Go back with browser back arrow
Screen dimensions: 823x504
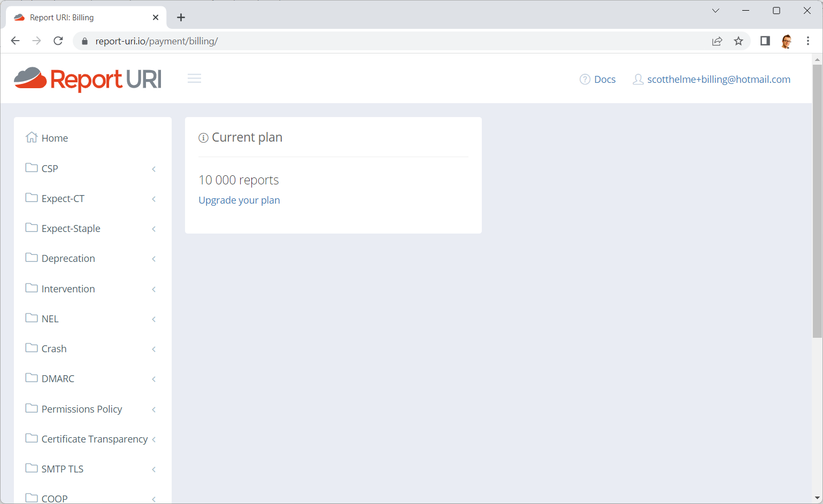[15, 41]
